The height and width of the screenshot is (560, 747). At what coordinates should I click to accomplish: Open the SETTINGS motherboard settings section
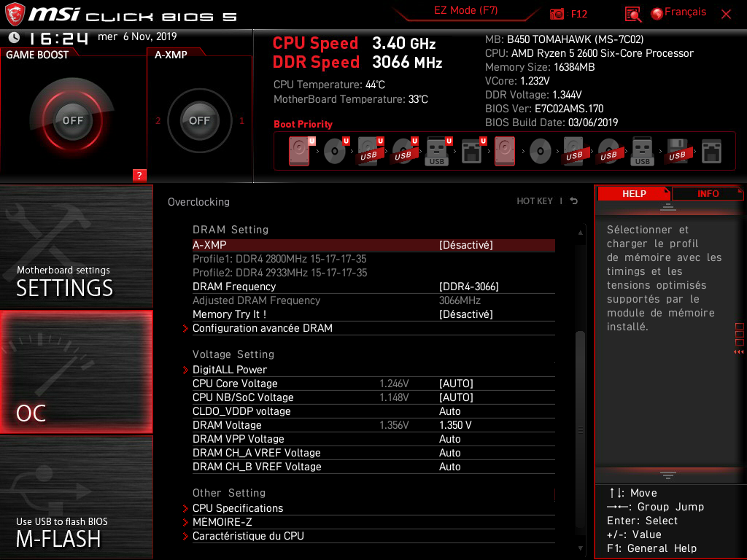[x=76, y=246]
